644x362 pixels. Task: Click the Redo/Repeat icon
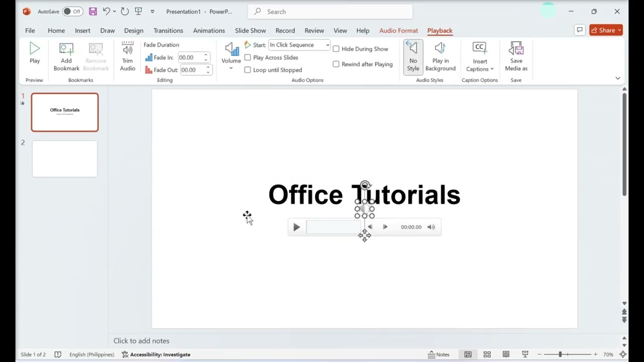125,11
